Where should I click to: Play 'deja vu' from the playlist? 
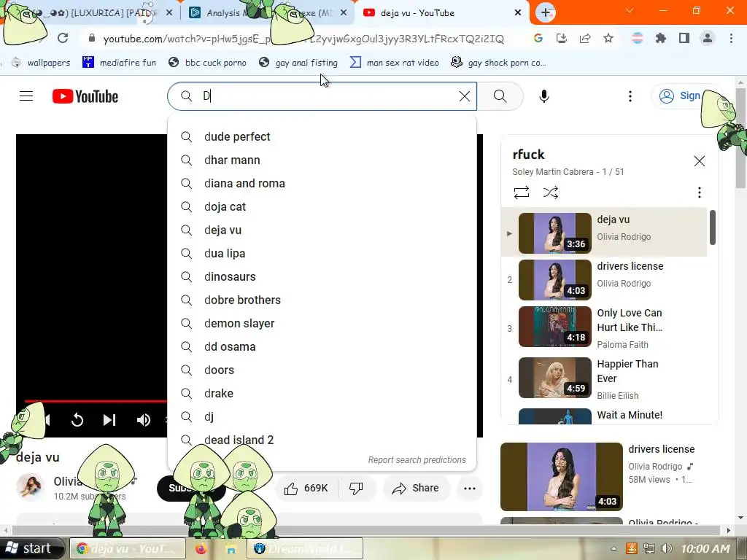point(604,233)
